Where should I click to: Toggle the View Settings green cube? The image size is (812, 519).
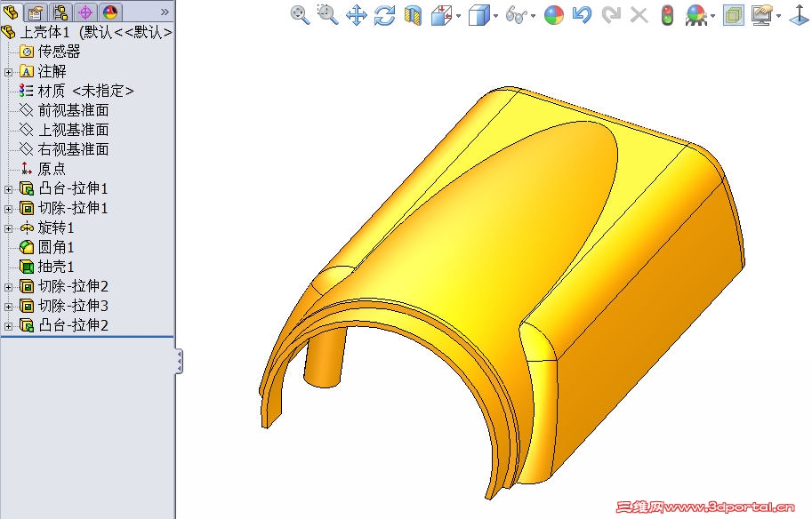(733, 15)
